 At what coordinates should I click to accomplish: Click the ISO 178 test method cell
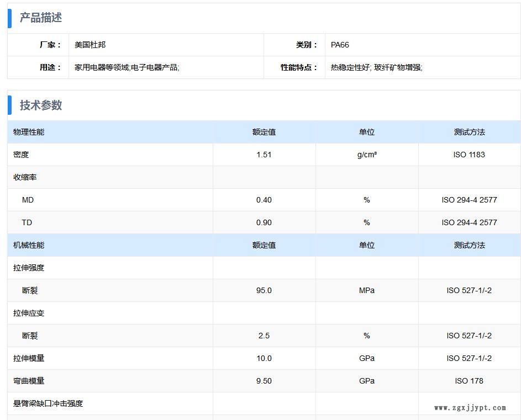(469, 381)
